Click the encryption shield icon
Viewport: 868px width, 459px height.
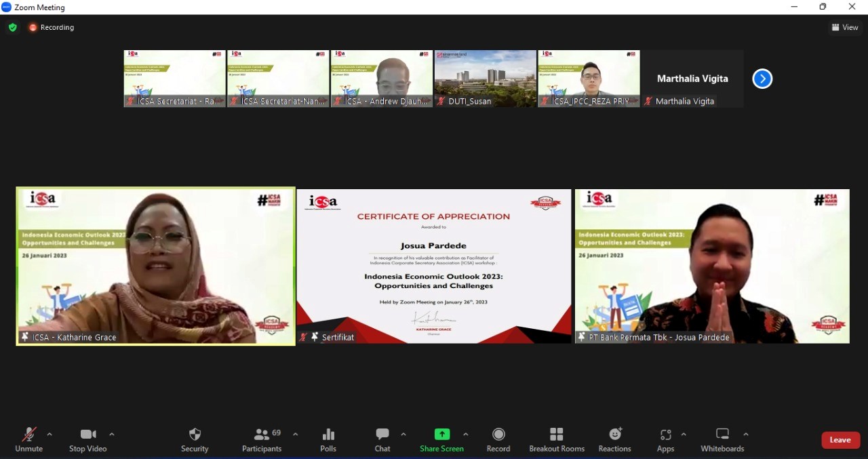pos(12,27)
